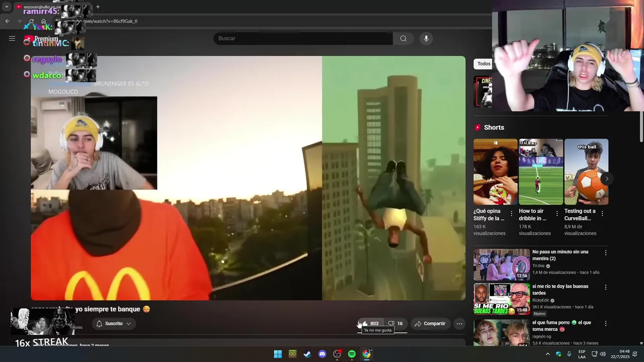This screenshot has width=644, height=362.
Task: Go back with browser back arrow
Action: (x=7, y=21)
